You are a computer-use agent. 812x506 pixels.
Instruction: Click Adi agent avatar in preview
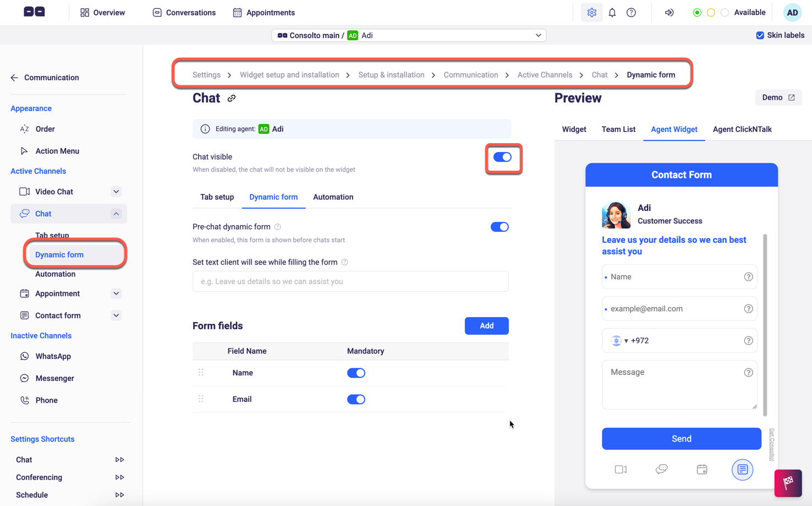[x=616, y=215]
